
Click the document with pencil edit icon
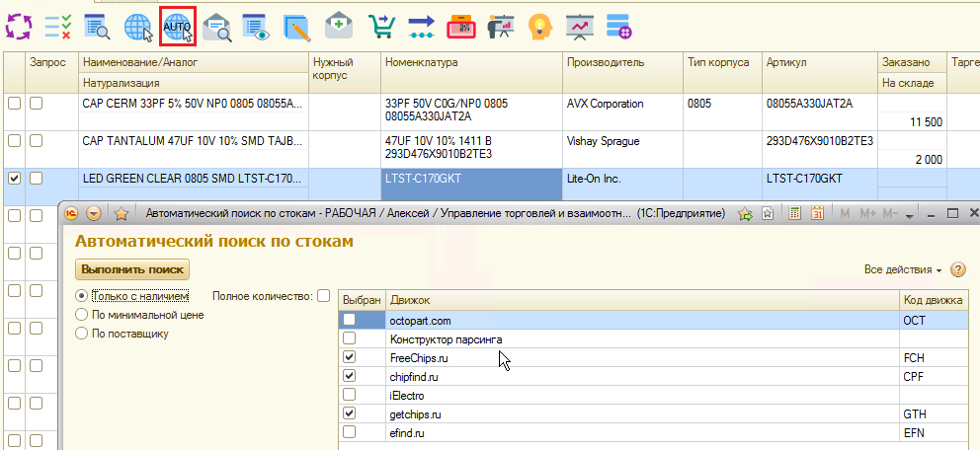296,27
